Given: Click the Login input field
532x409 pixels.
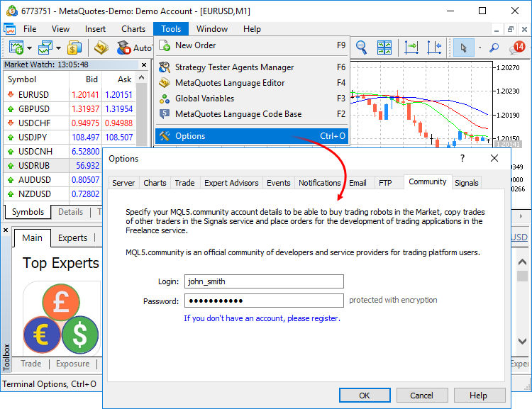Looking at the screenshot, I should pyautogui.click(x=264, y=281).
